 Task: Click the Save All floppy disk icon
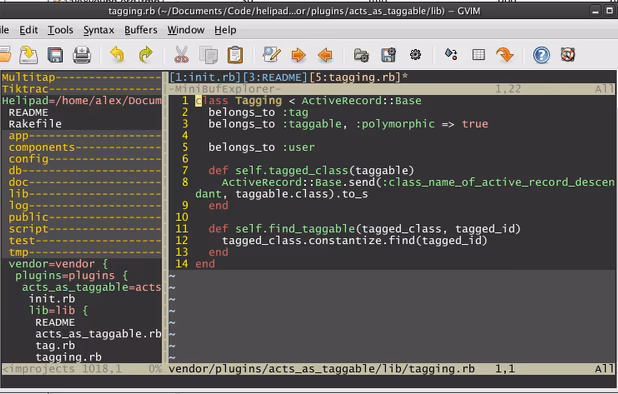(55, 55)
